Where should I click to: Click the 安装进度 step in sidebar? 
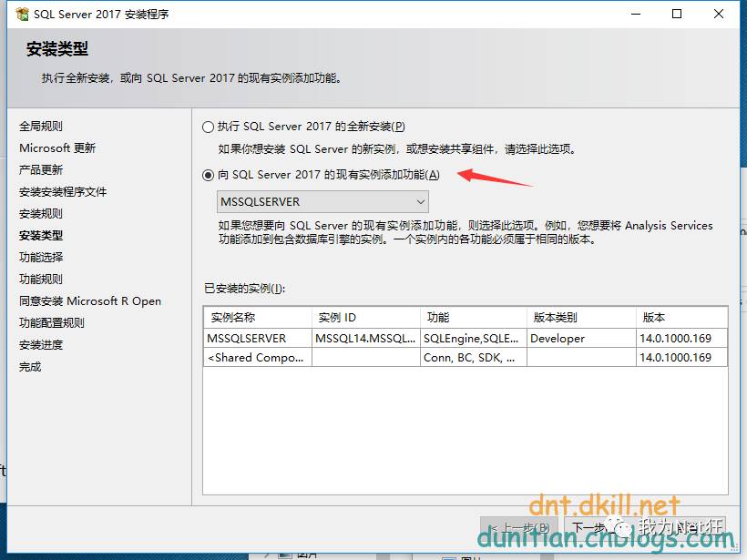click(40, 345)
